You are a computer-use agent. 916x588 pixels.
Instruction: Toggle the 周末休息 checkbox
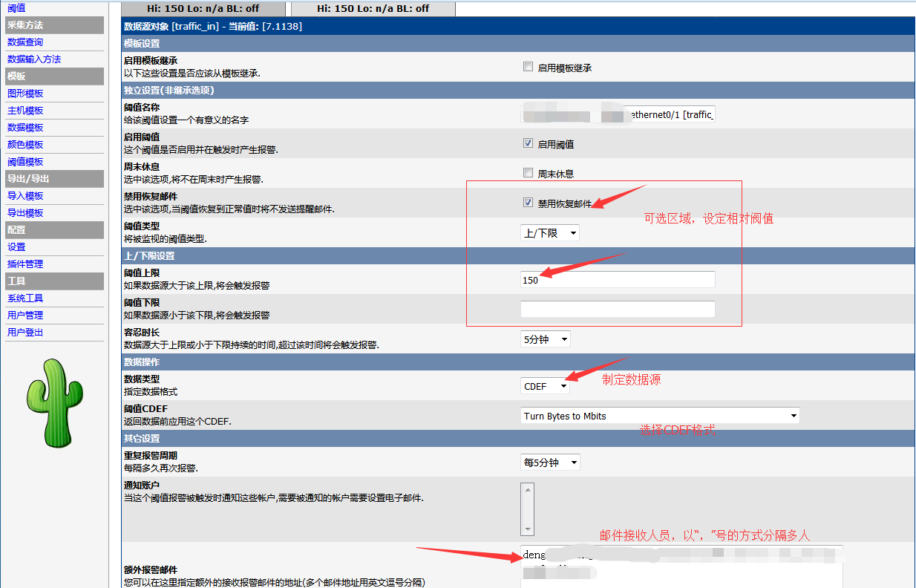coord(528,173)
